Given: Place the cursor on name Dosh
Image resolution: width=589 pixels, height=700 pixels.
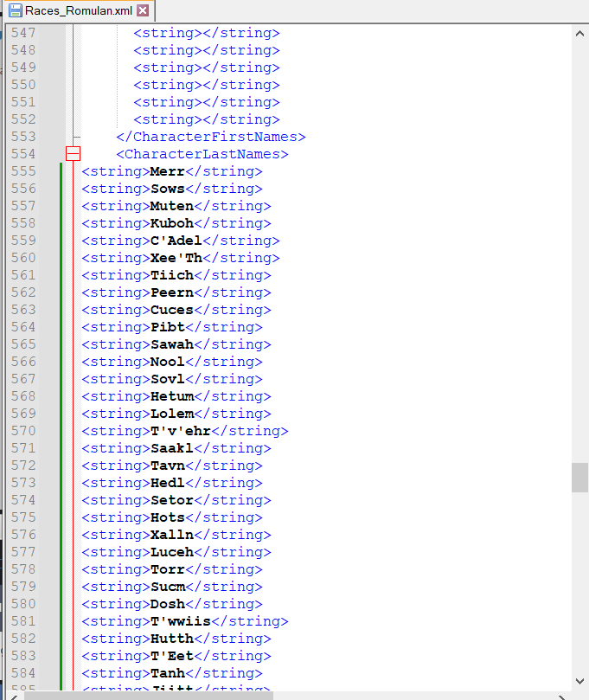Looking at the screenshot, I should pos(167,604).
